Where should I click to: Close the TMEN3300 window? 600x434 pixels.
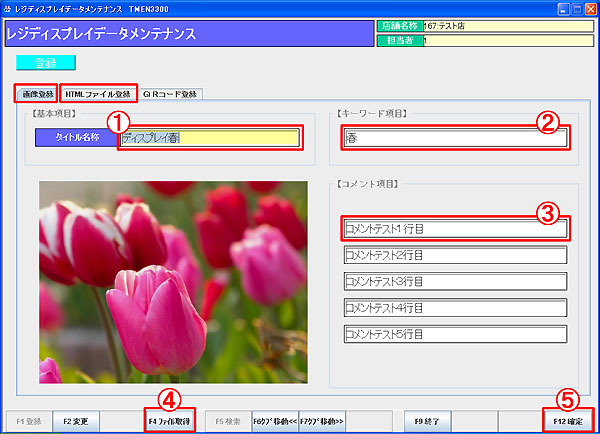click(x=591, y=9)
